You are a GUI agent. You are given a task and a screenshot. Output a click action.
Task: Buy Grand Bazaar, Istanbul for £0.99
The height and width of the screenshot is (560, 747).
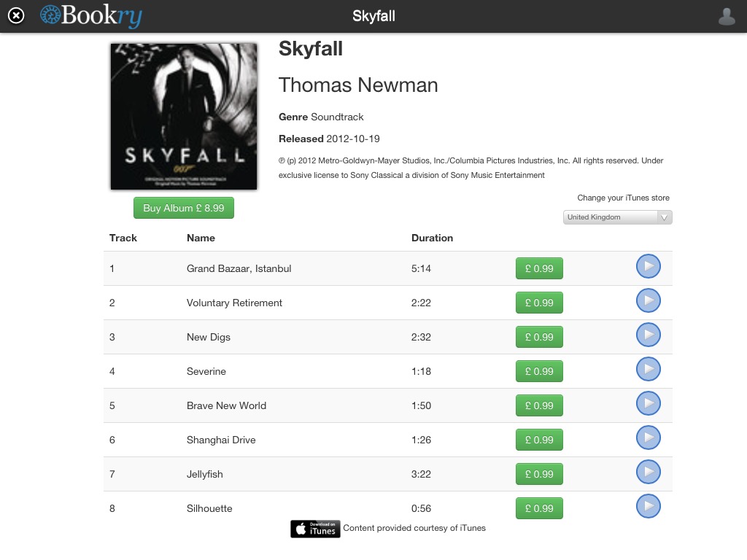[539, 268]
